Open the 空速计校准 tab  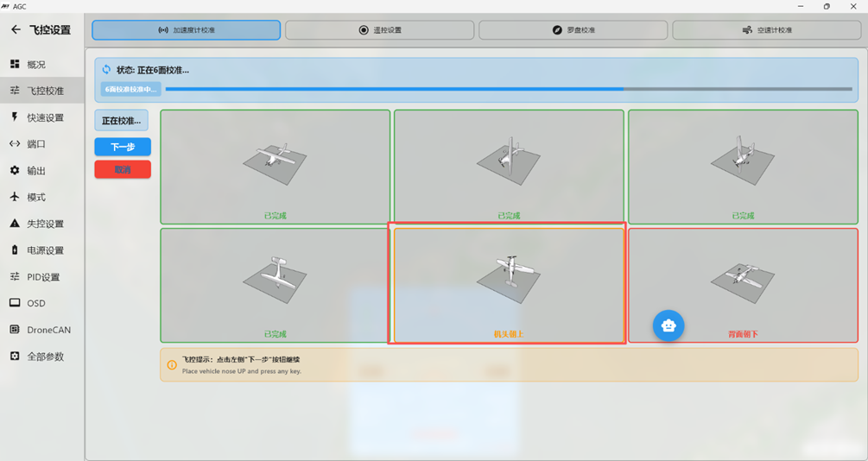click(766, 30)
